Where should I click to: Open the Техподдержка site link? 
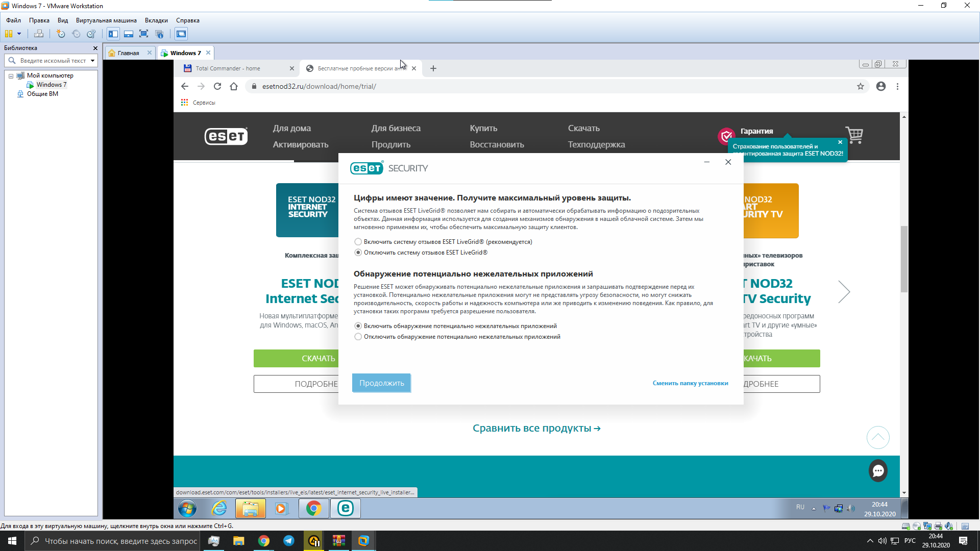pos(596,144)
